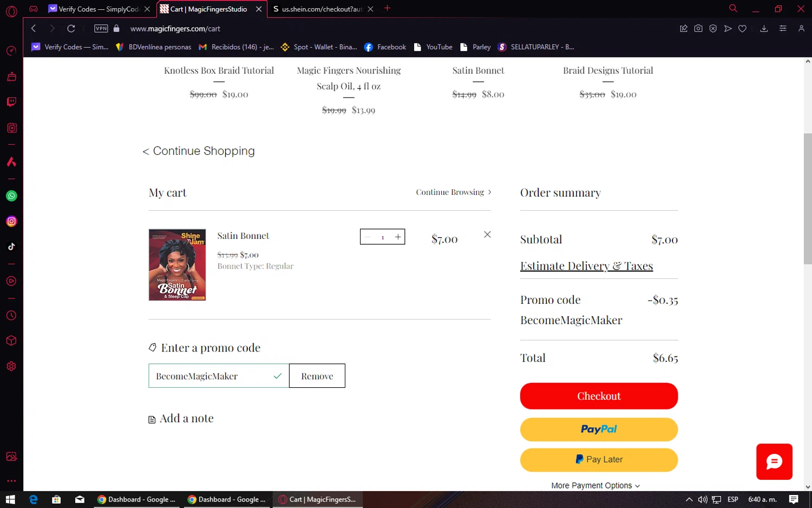Click the red Checkout button
The height and width of the screenshot is (508, 812).
599,396
